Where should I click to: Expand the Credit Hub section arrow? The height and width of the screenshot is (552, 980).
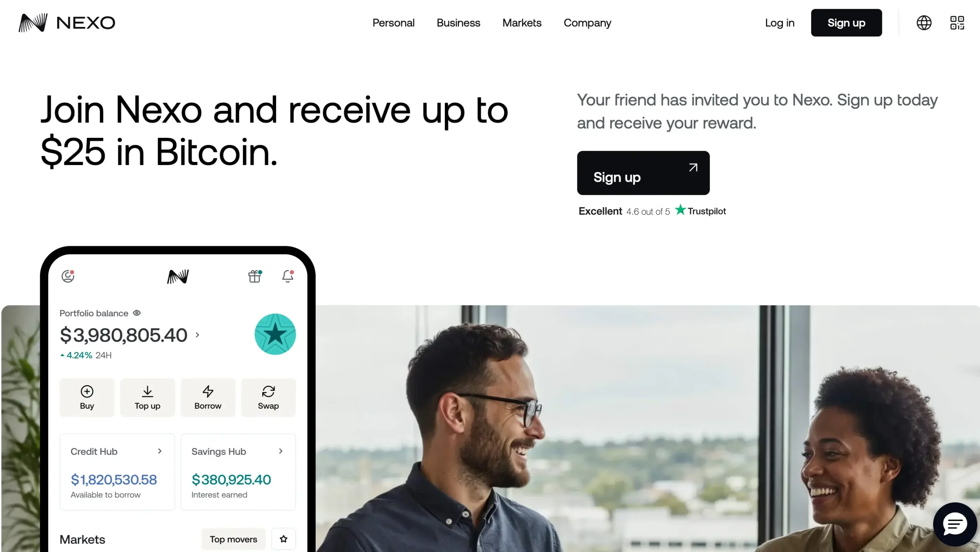(160, 451)
